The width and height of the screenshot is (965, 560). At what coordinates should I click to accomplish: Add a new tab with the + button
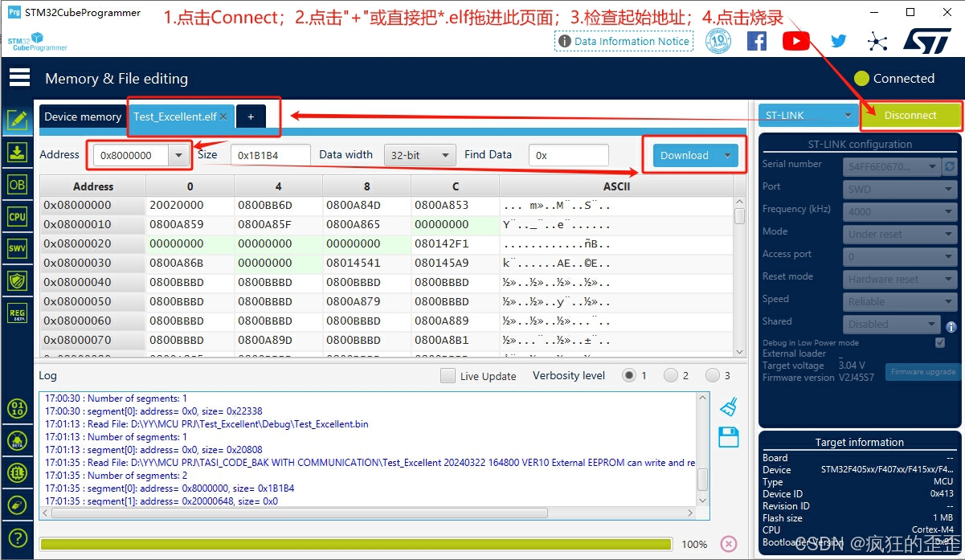click(x=251, y=116)
